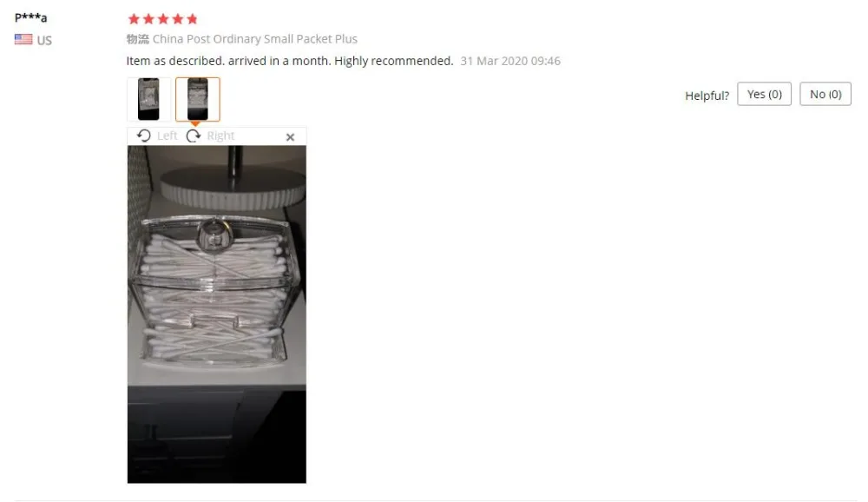Click the 'Right' rotate label
This screenshot has height=502, width=868.
pyautogui.click(x=220, y=135)
